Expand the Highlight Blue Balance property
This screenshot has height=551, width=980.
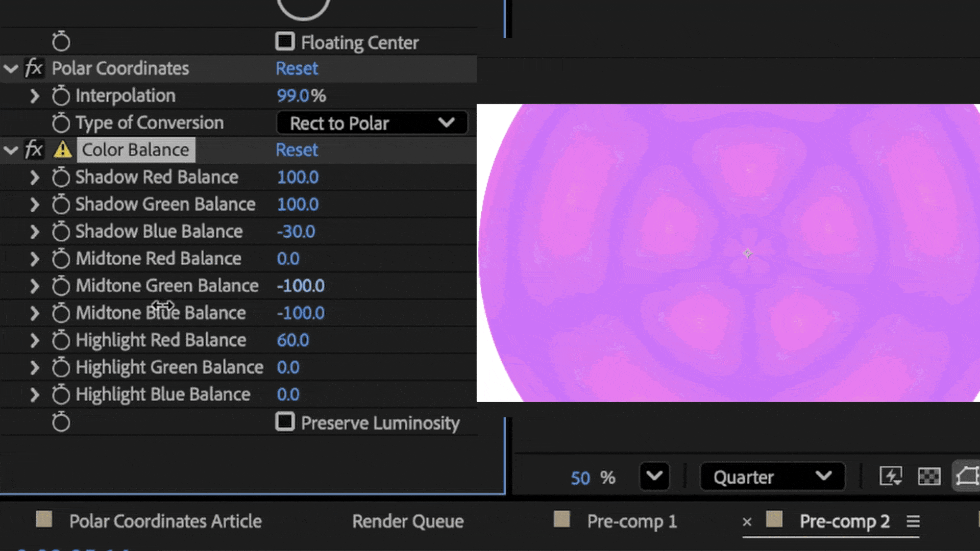click(34, 394)
